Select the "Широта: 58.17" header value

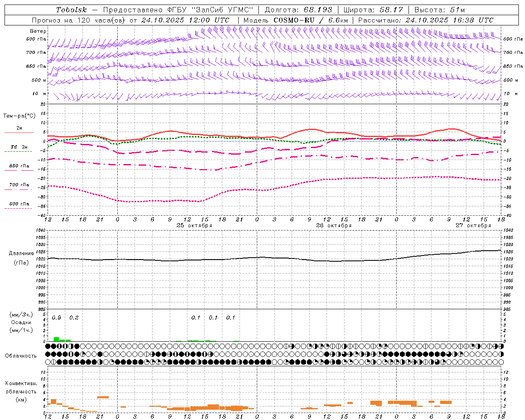[x=373, y=10]
